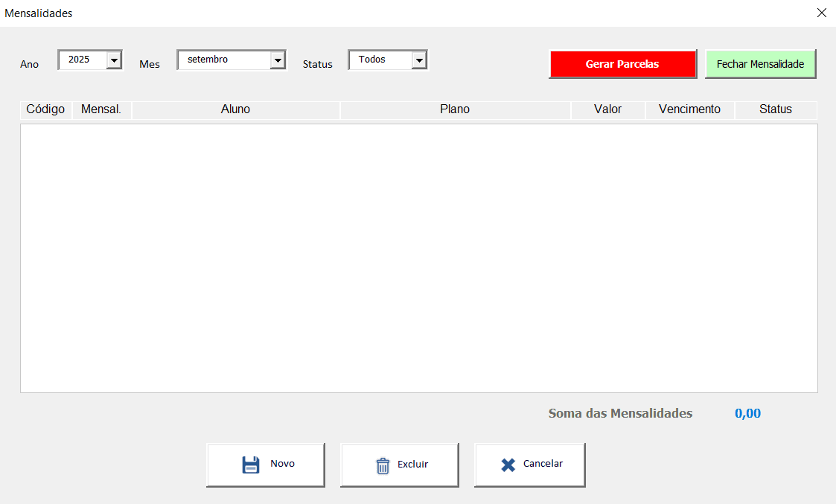Click the Soma das Mensalidades total 0,00
The image size is (836, 504).
click(x=747, y=414)
